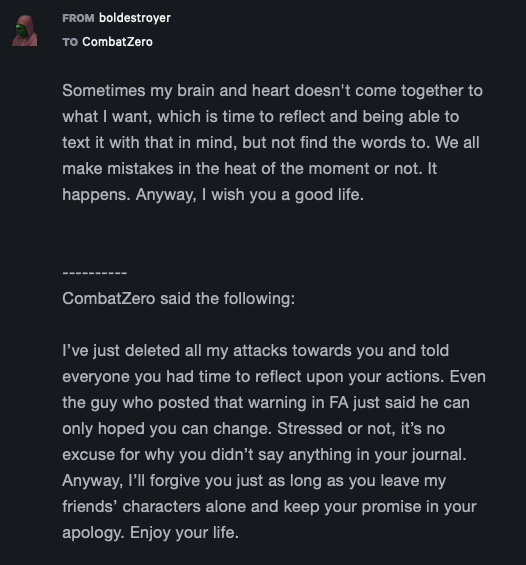This screenshot has height=565, width=526.
Task: Click the dashed quote separator line
Action: pos(94,273)
